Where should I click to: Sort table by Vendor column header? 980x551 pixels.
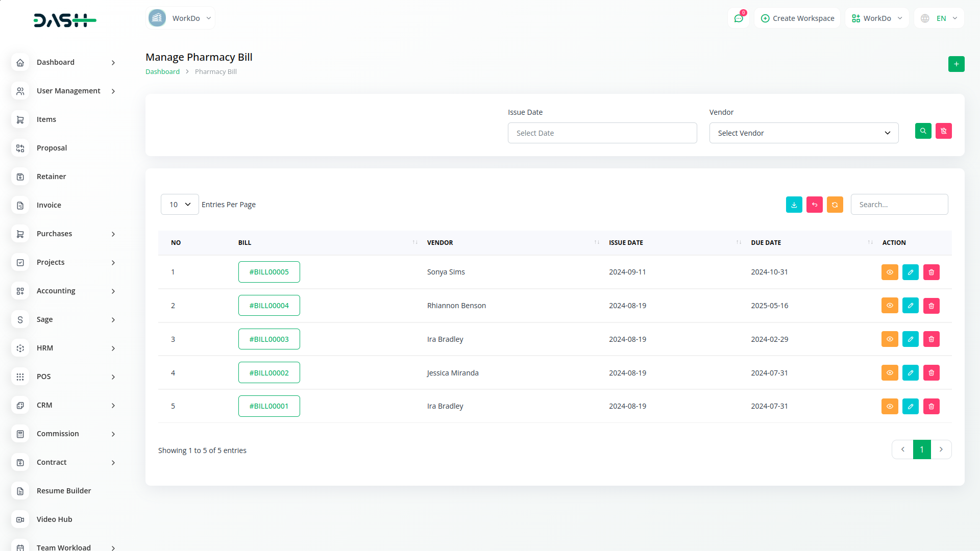tap(440, 243)
